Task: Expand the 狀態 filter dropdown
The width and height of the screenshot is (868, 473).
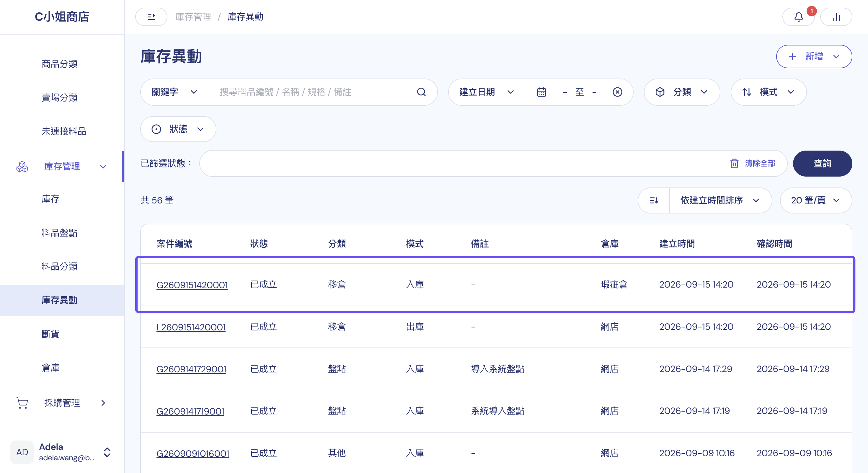Action: pyautogui.click(x=178, y=129)
